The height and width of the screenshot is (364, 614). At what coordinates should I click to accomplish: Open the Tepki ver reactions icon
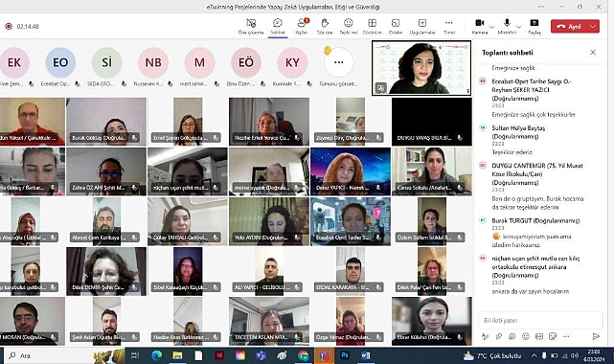348,26
